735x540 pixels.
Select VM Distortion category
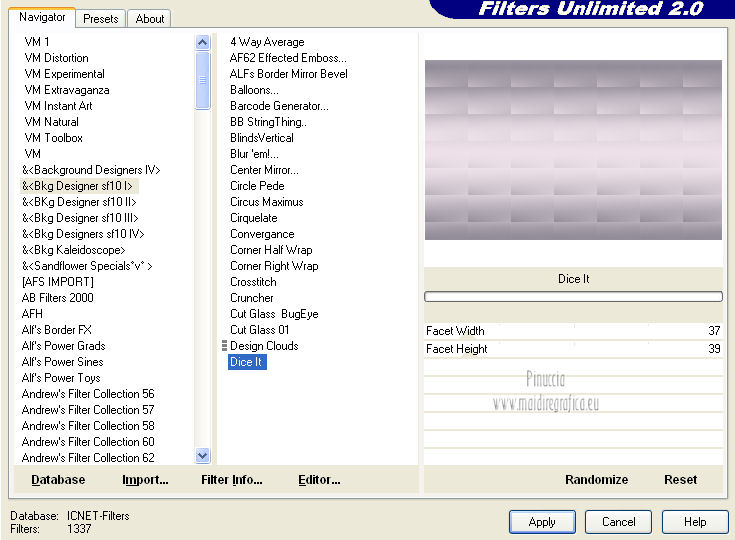coord(56,58)
